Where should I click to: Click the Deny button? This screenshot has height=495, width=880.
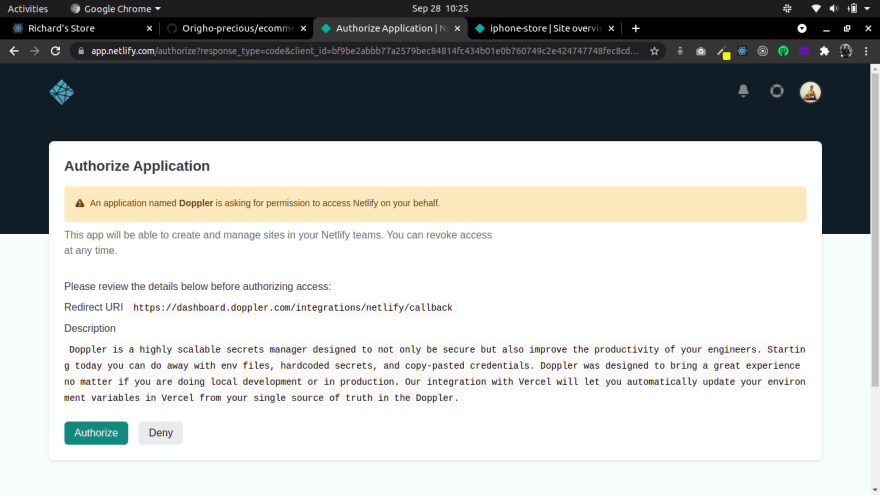click(x=161, y=433)
